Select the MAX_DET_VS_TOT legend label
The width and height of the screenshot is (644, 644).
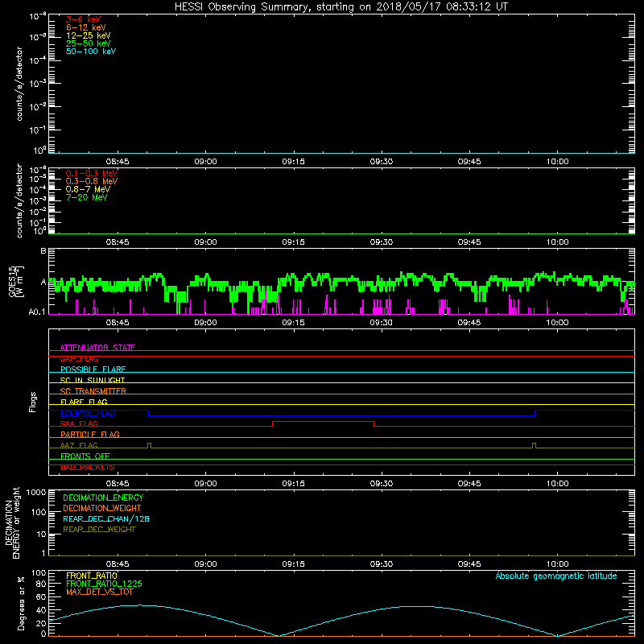coord(99,592)
